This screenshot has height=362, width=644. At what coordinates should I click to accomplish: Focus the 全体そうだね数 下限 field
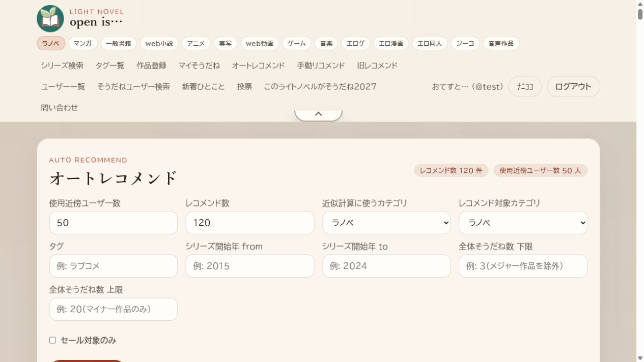coord(523,266)
